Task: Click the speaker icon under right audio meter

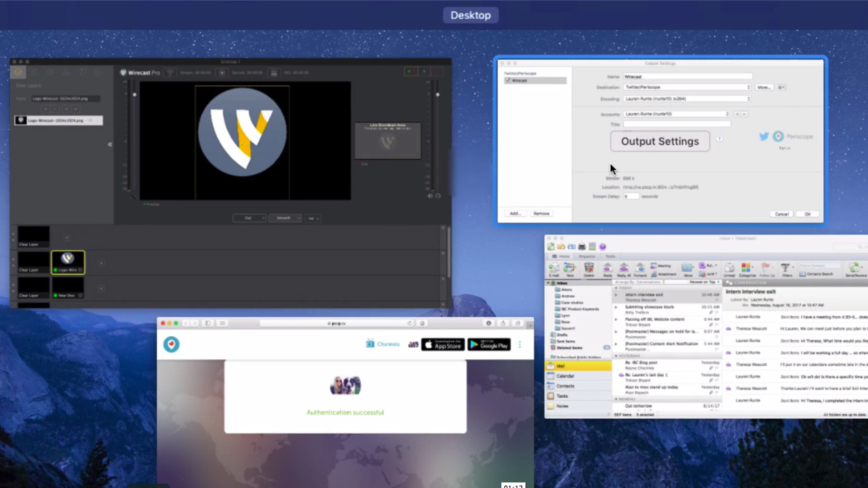Action: [430, 196]
